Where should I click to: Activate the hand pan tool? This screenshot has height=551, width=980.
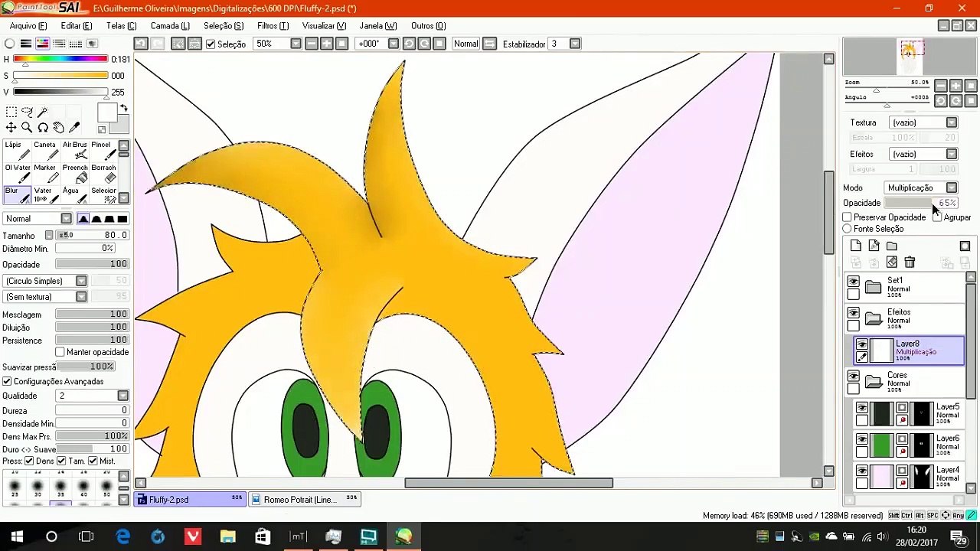(x=58, y=128)
